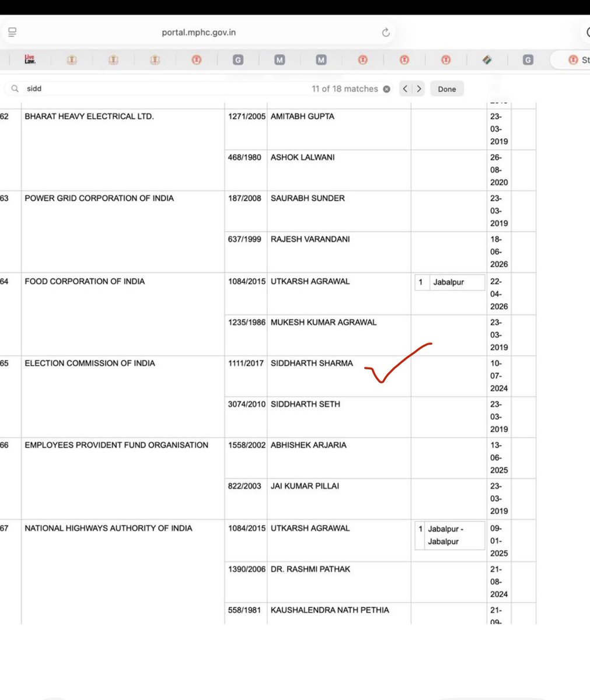Click the magnifier icon in find bar
Screen dimensions: 590x700
15,89
